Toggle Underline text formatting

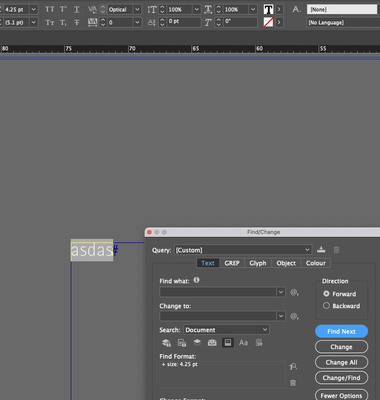point(77,9)
